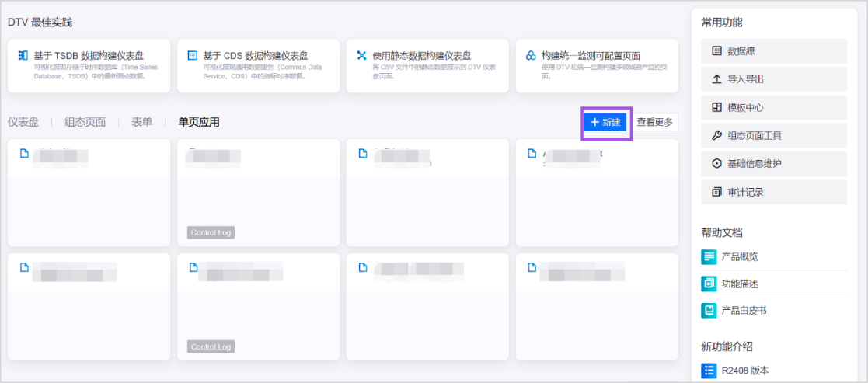
Task: Click the CDS dashboard card icon
Action: click(x=193, y=56)
